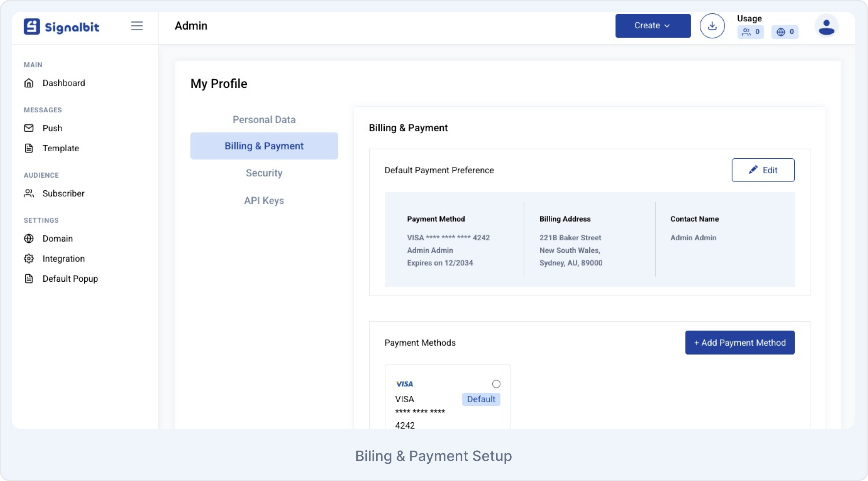This screenshot has width=868, height=481.
Task: Open the Template section
Action: pos(60,148)
